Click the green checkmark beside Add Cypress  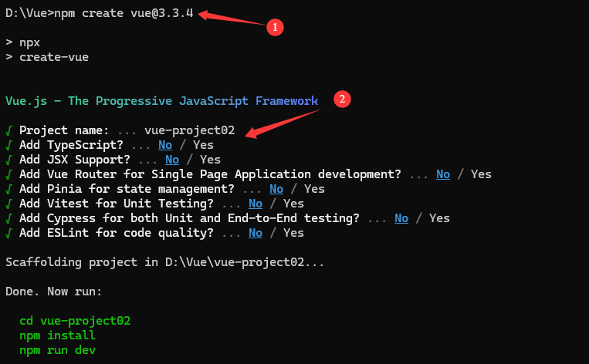point(9,218)
